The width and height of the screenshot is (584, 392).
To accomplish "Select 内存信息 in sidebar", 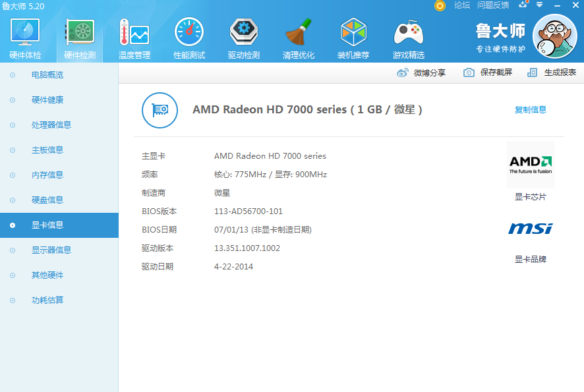I will click(x=59, y=175).
